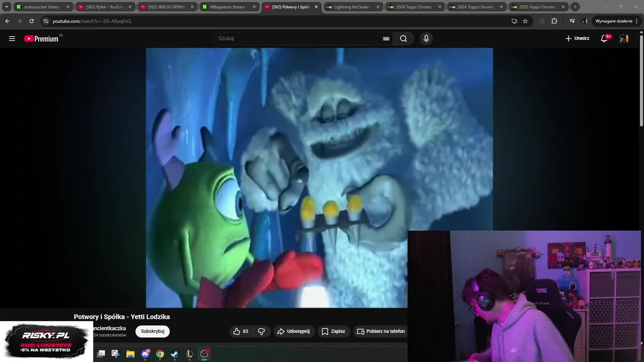Click the Utwórz create button

coord(577,38)
